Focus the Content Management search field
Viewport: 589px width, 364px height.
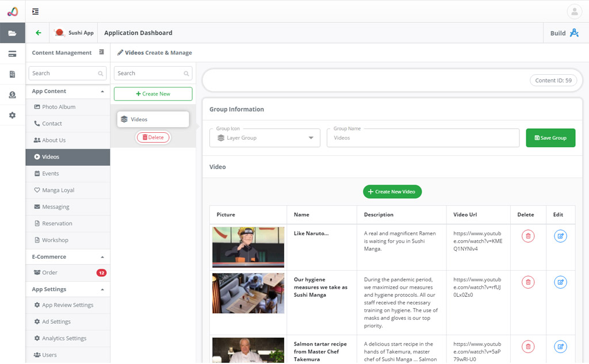(68, 73)
